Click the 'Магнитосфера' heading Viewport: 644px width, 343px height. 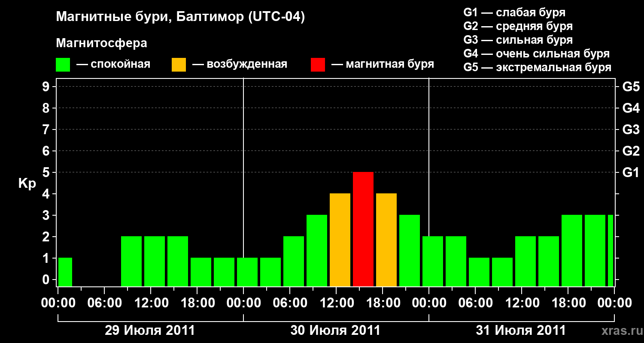[101, 43]
